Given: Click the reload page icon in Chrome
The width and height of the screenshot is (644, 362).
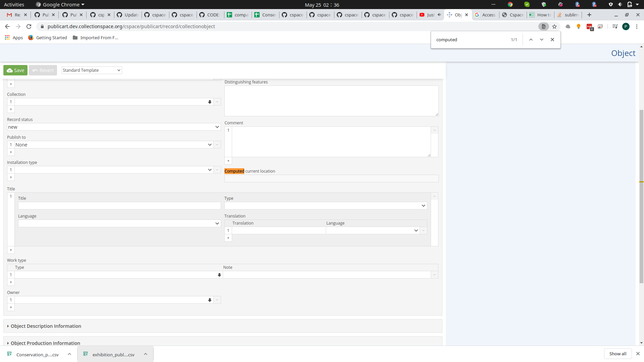Looking at the screenshot, I should coord(29,26).
